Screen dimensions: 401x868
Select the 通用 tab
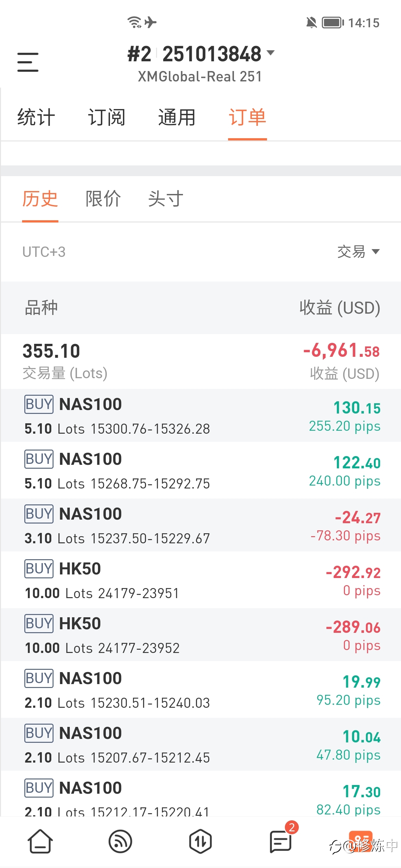click(177, 117)
